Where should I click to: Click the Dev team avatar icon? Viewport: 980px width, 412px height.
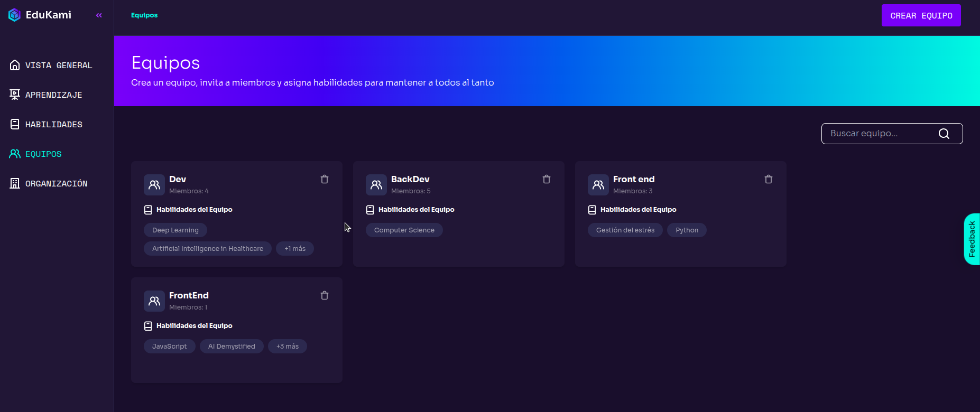pos(154,185)
